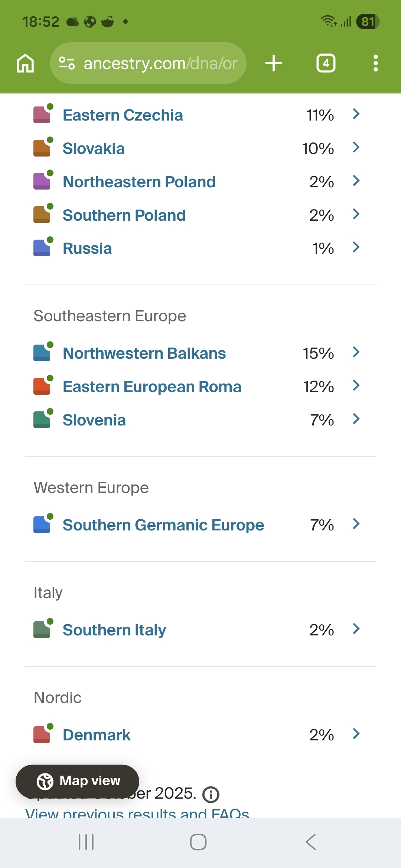Tap the info icon beside the 2025 update date
The height and width of the screenshot is (868, 401).
[211, 795]
